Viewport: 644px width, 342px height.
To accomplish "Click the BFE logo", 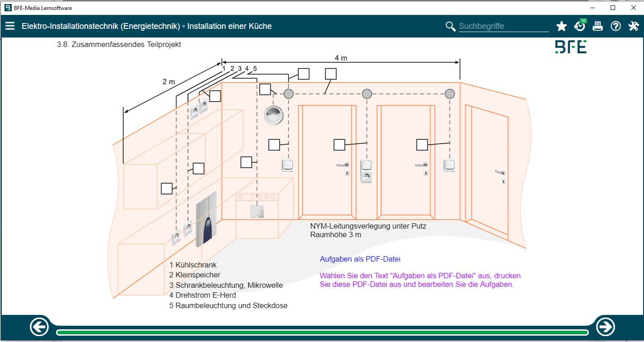I will pos(570,47).
